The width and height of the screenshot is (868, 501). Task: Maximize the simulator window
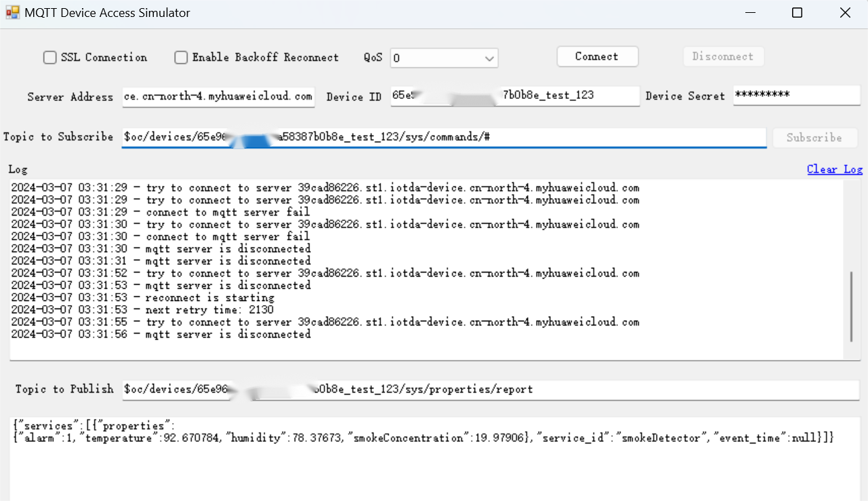pos(798,13)
